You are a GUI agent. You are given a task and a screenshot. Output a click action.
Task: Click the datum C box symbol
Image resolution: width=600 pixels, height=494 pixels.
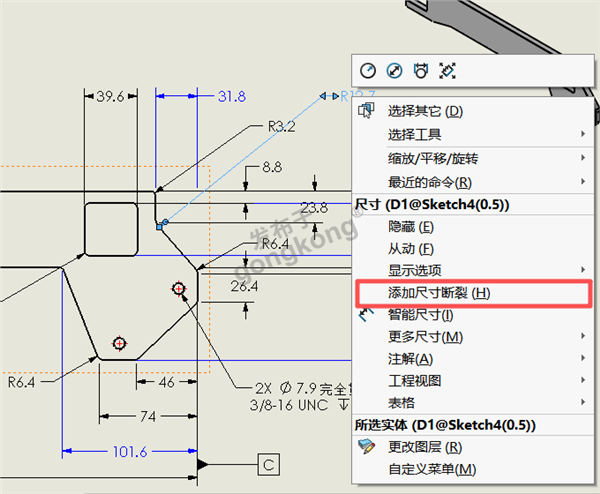point(268,464)
